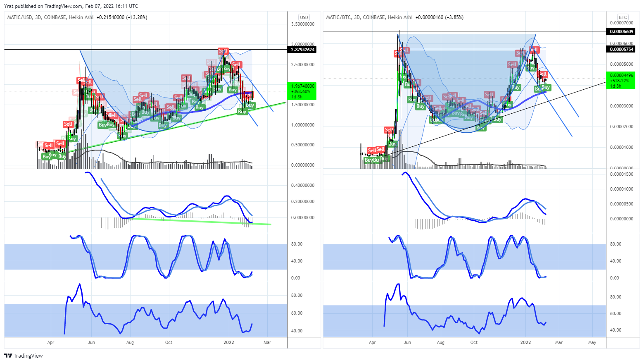
Task: Click 0.00002000 on the MATIC/BTC price axis
Action: [622, 127]
